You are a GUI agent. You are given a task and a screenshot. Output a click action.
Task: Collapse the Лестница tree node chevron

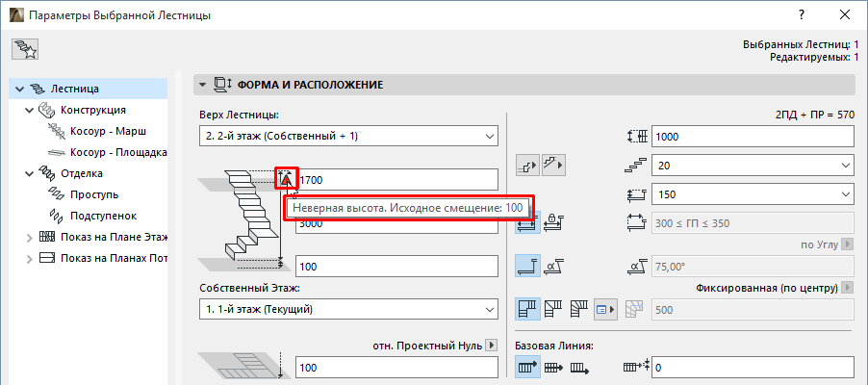[20, 90]
